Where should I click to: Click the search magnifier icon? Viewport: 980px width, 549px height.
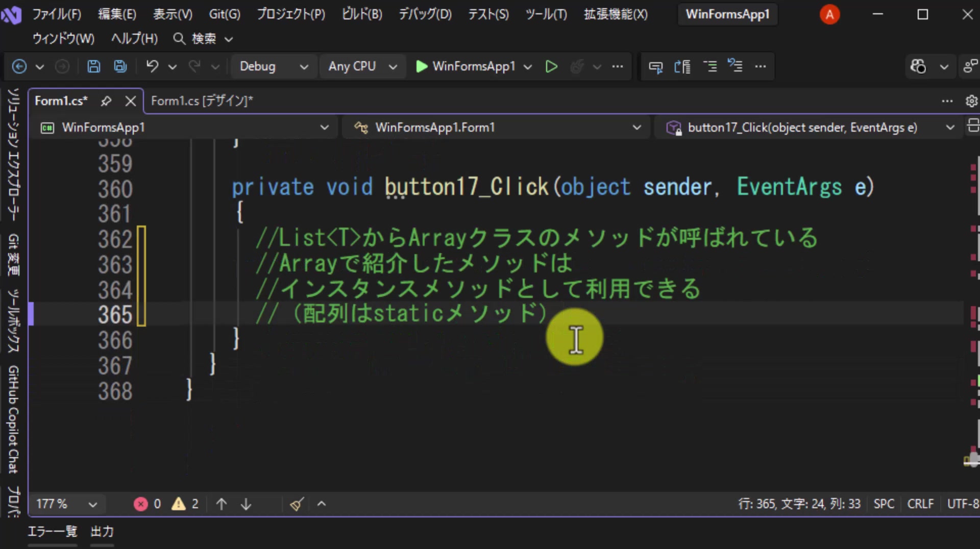(179, 38)
